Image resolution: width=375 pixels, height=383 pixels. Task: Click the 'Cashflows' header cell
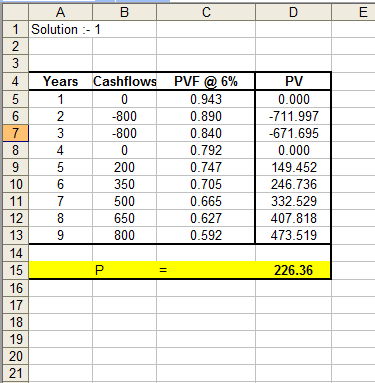click(x=124, y=81)
